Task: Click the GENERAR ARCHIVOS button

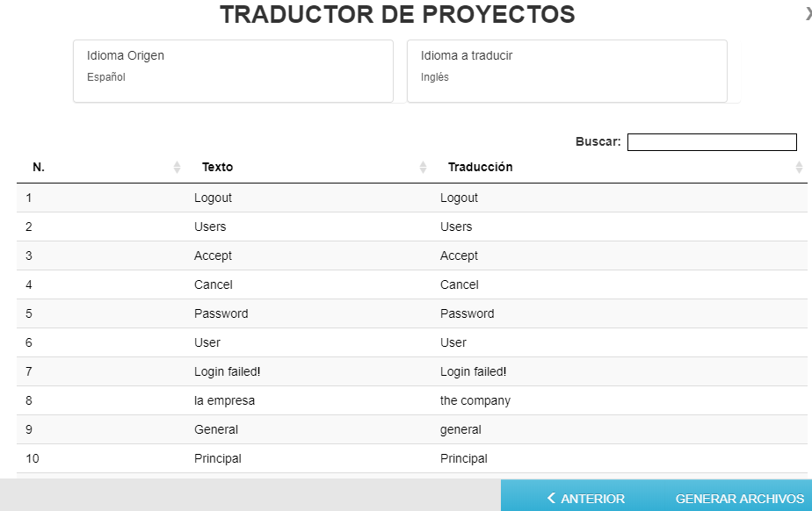Action: (x=740, y=499)
